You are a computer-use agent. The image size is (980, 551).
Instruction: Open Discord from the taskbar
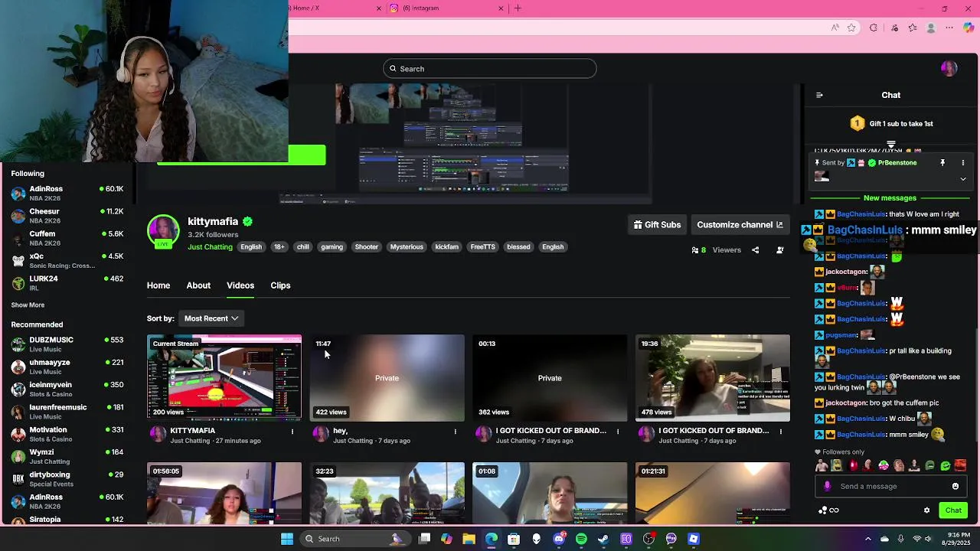[x=559, y=539]
